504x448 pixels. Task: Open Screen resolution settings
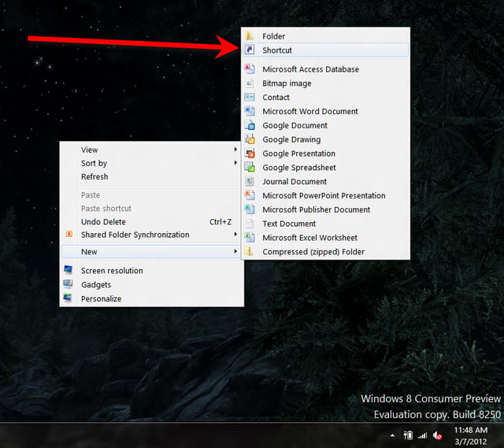(152, 271)
